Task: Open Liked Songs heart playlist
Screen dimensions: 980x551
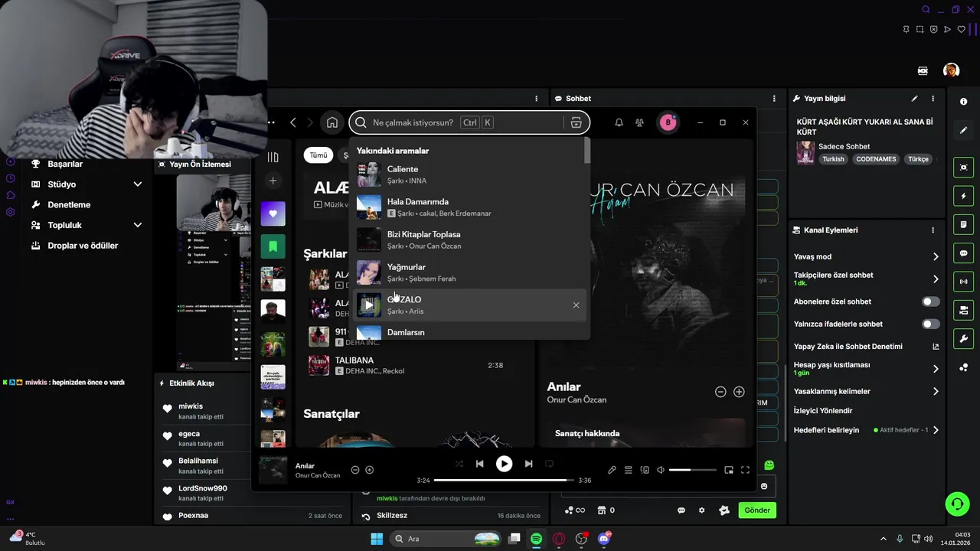Action: click(x=273, y=214)
